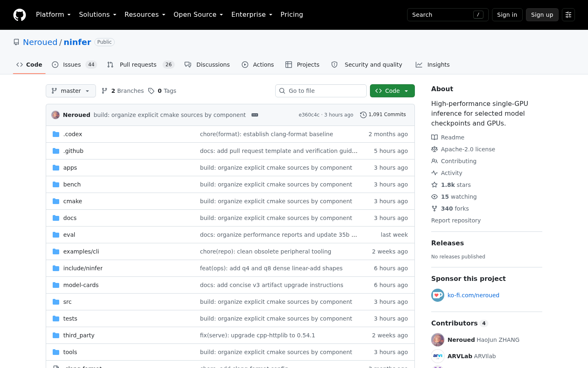Click the ellipsis to expand commit message
This screenshot has width=588, height=368.
pyautogui.click(x=255, y=115)
